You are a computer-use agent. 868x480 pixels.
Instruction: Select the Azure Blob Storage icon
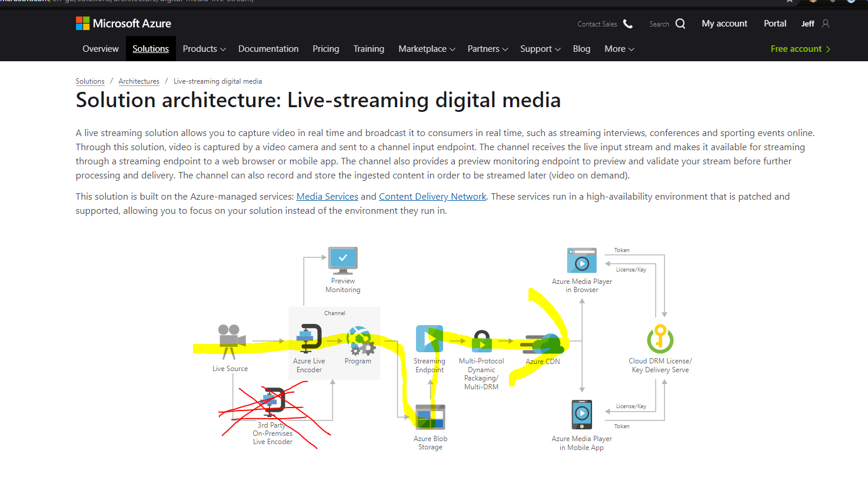coord(430,417)
